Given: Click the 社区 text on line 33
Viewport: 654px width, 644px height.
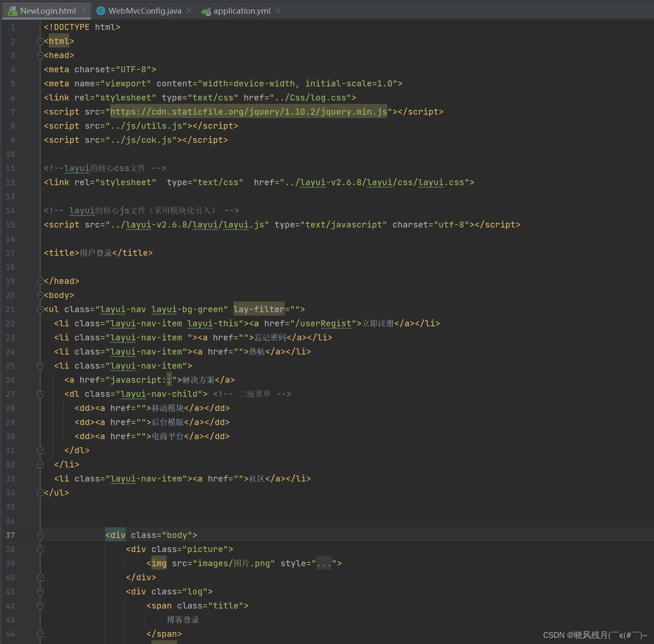Looking at the screenshot, I should [x=257, y=479].
